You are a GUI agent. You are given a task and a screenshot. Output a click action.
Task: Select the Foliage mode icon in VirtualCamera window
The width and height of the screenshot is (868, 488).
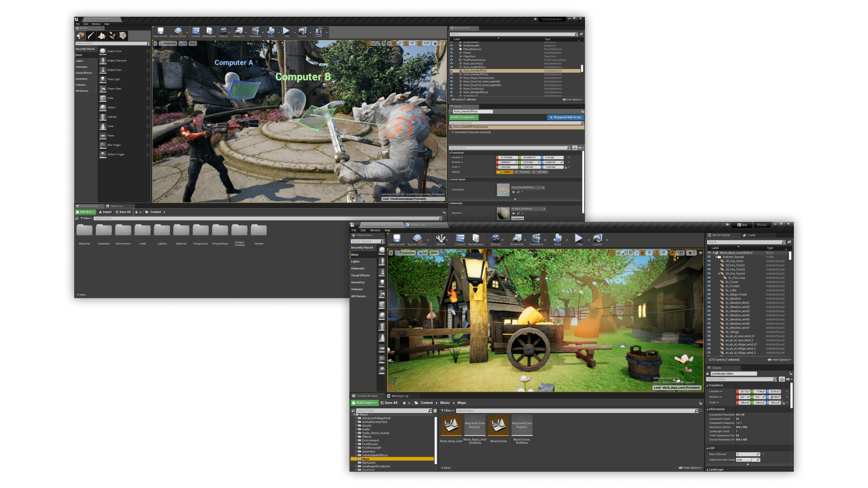pyautogui.click(x=112, y=36)
